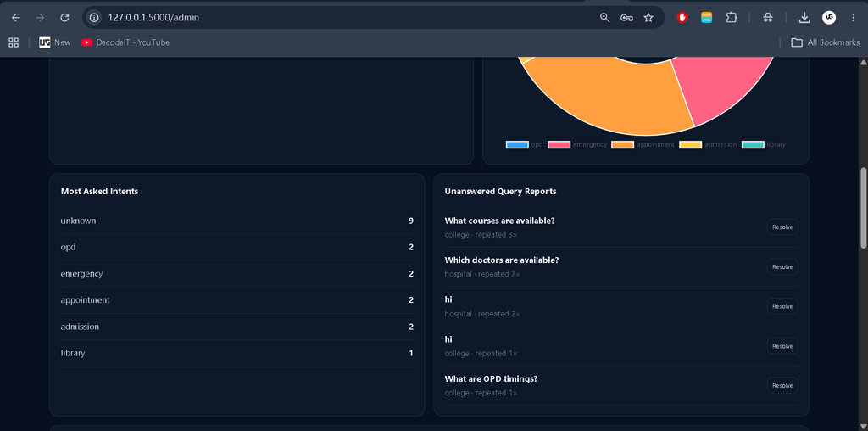Select the 'emergency' intent row
868x431 pixels.
click(x=237, y=274)
